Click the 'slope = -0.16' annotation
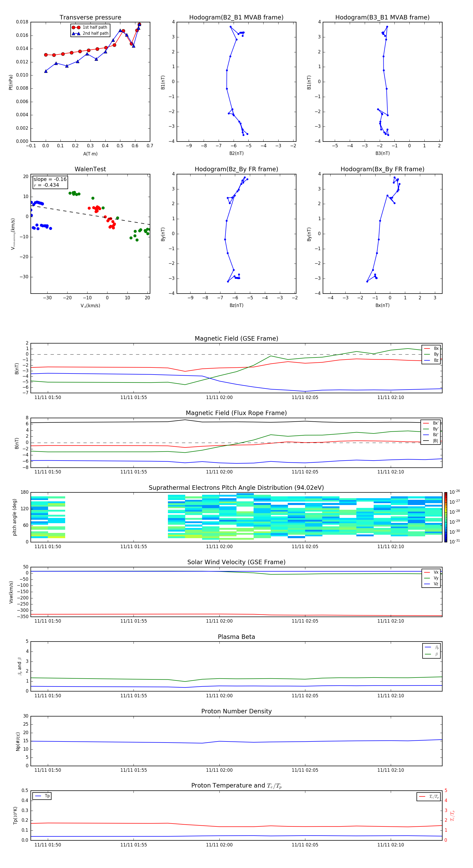Viewport: 473px width, 868px height. coord(50,179)
